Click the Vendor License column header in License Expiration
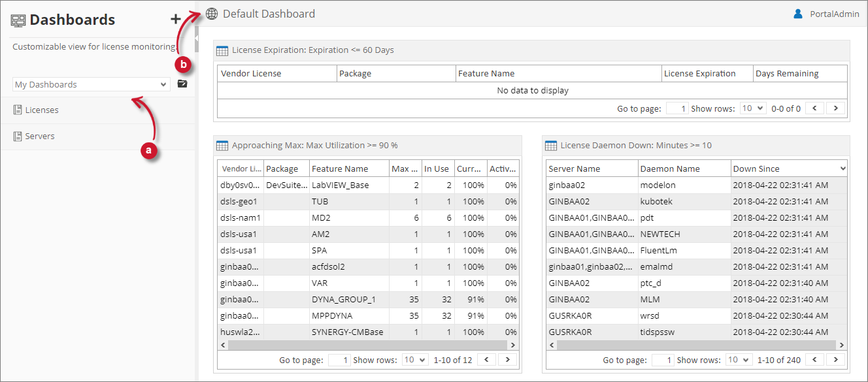Image resolution: width=868 pixels, height=382 pixels. pyautogui.click(x=277, y=74)
